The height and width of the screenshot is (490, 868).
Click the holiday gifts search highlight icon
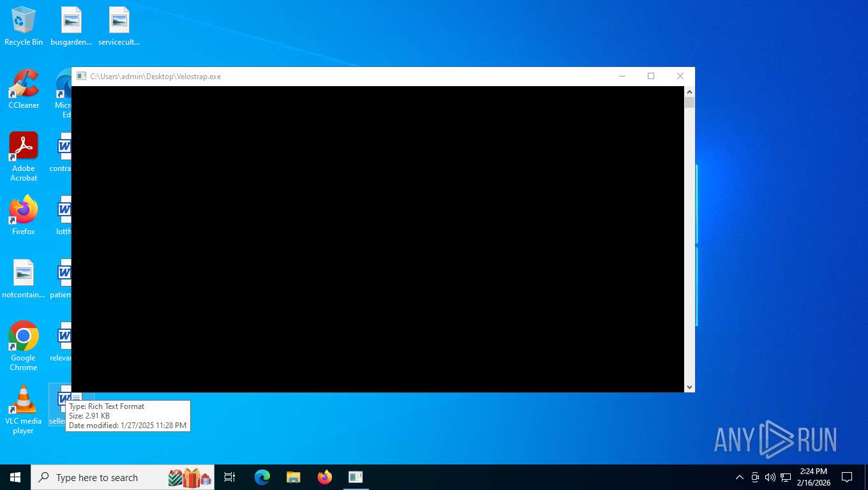point(190,477)
